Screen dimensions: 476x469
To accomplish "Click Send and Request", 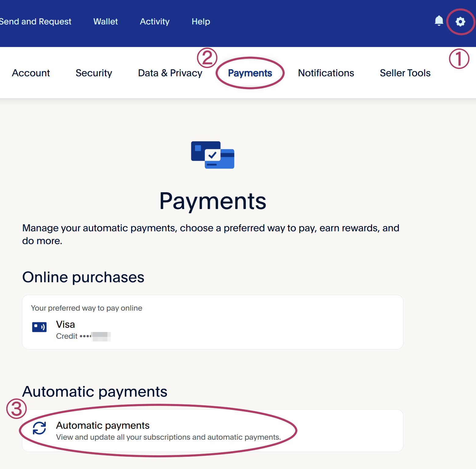I will coord(36,21).
